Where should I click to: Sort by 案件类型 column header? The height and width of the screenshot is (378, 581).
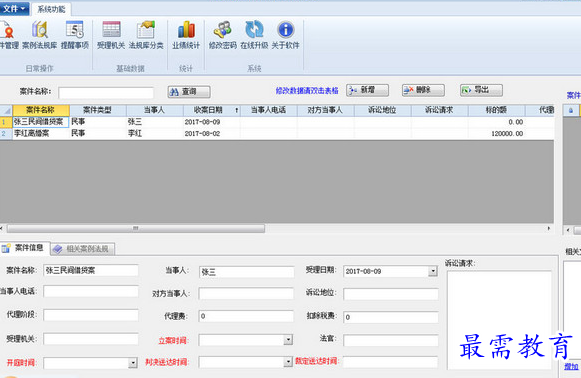click(x=97, y=110)
